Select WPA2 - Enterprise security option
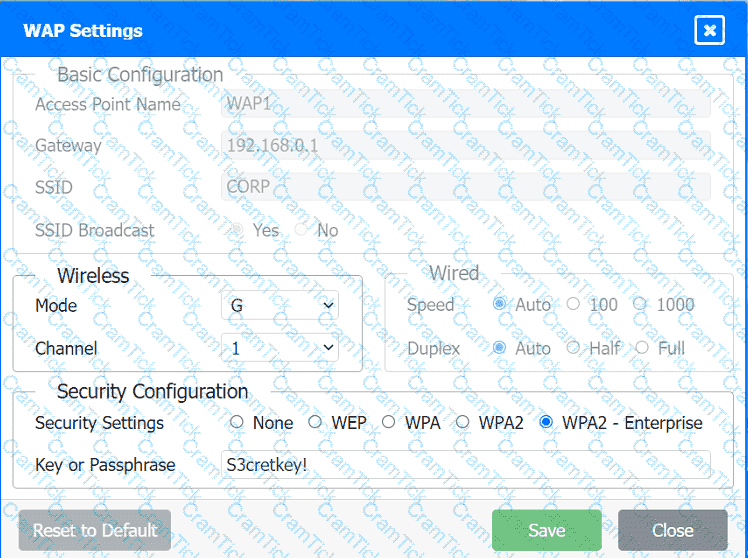The image size is (748, 558). pyautogui.click(x=546, y=422)
